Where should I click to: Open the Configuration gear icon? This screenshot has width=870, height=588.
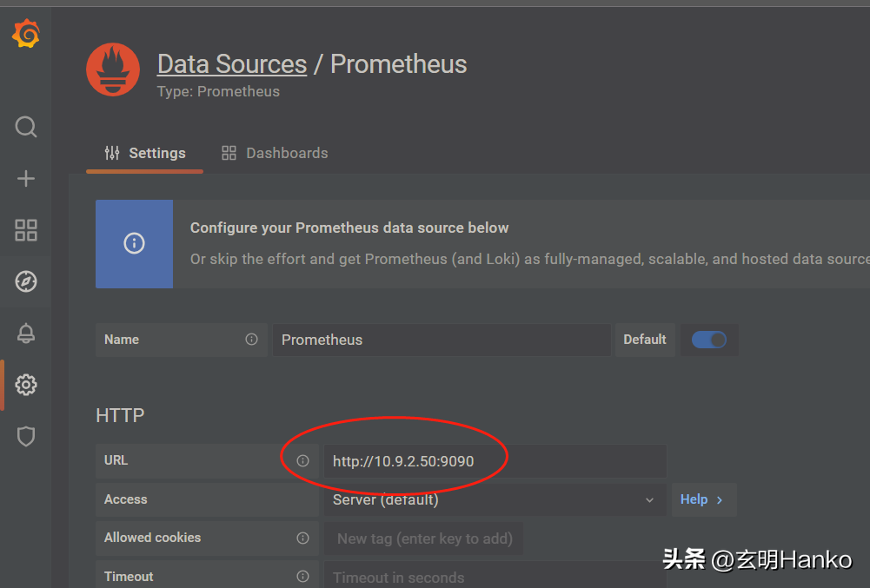26,385
